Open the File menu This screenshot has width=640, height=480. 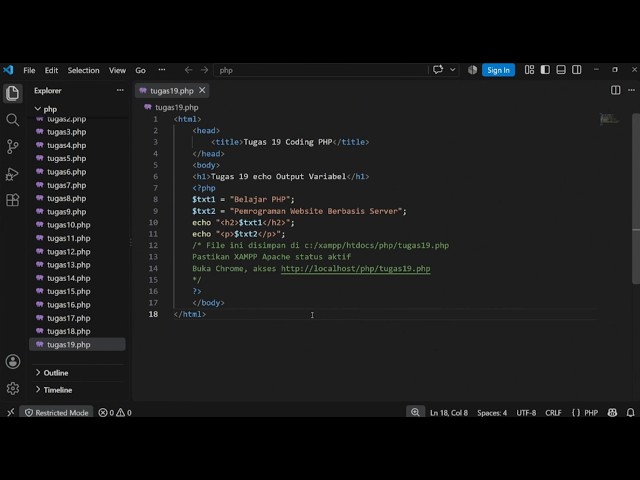(x=29, y=70)
